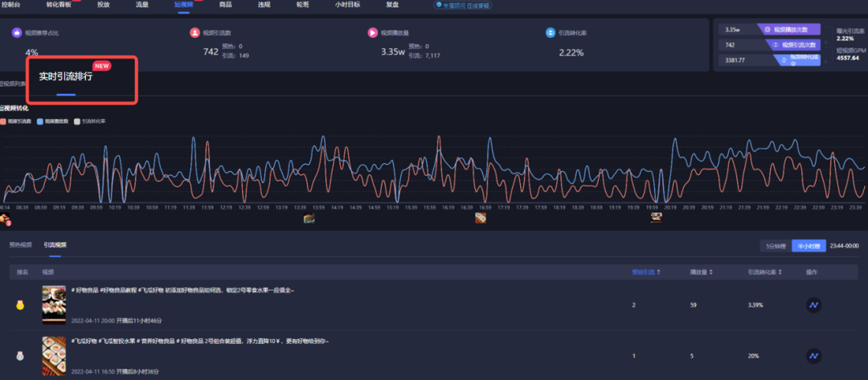Click the gold medal rank icon
The width and height of the screenshot is (868, 380).
tap(20, 304)
